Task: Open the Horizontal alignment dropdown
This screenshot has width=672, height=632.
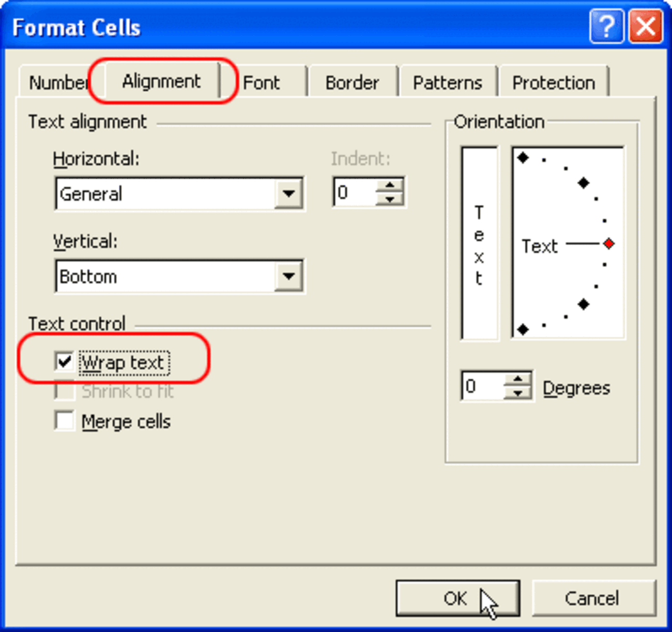Action: pyautogui.click(x=288, y=194)
